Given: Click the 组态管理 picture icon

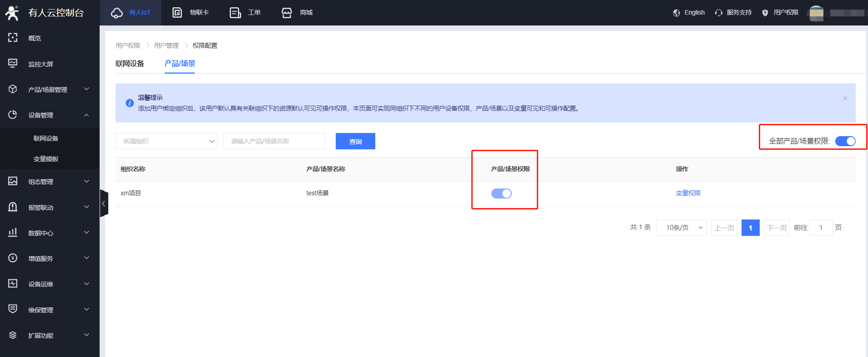Looking at the screenshot, I should [x=13, y=181].
